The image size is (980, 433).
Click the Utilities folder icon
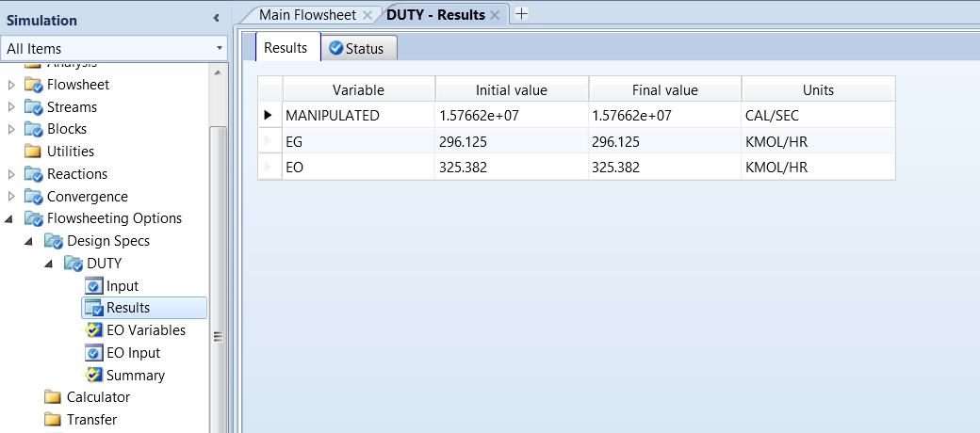34,152
